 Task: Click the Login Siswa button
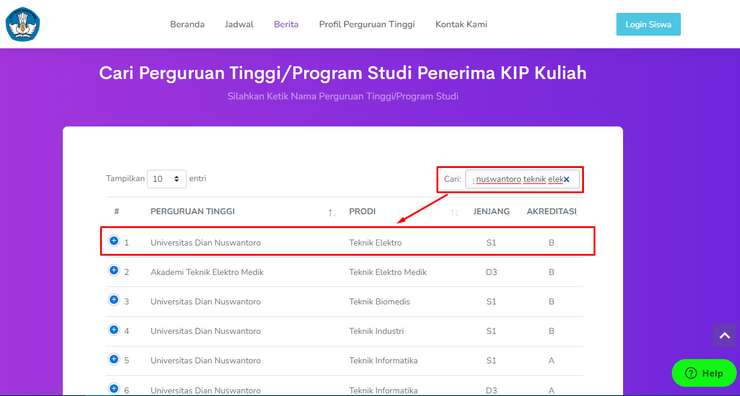click(648, 24)
